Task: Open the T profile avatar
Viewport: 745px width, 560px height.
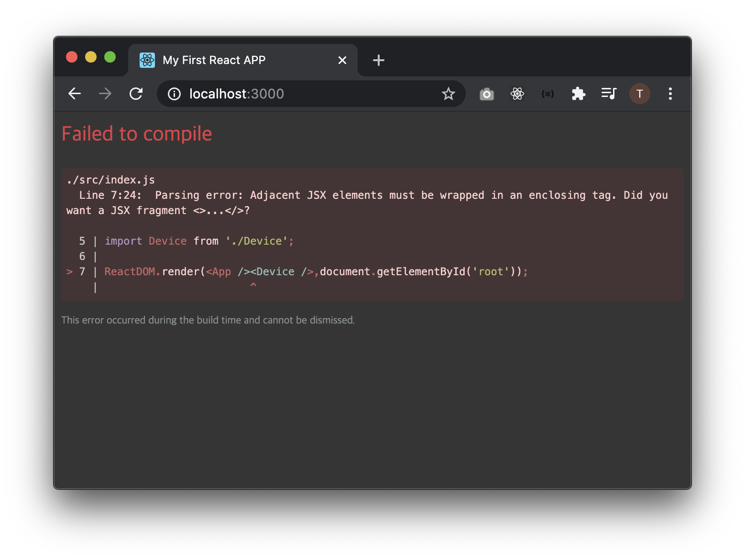Action: point(639,94)
